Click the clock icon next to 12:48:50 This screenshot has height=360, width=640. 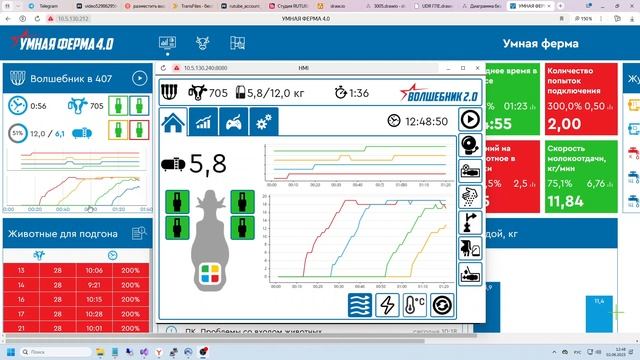pos(393,121)
